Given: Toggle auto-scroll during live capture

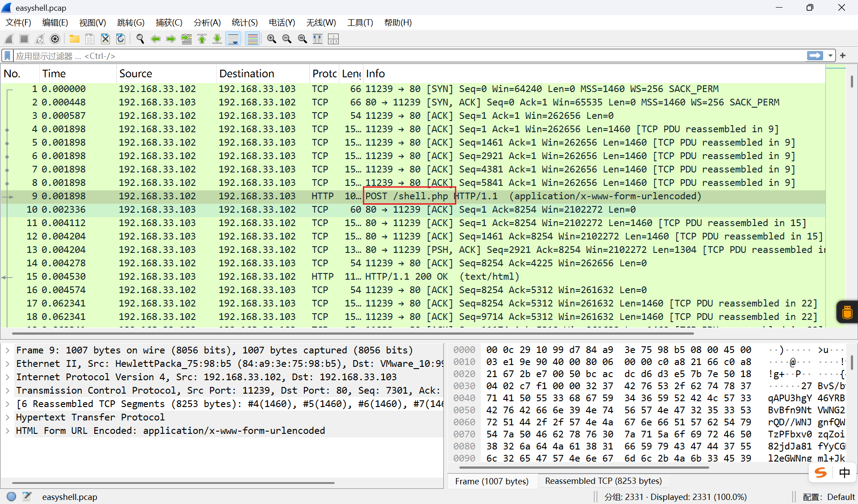Looking at the screenshot, I should click(233, 39).
